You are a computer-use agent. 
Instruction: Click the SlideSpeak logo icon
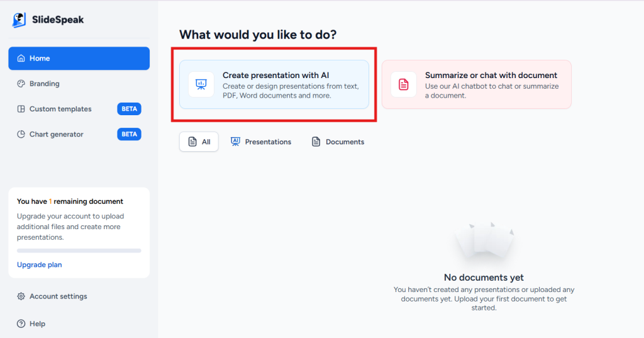coord(19,20)
